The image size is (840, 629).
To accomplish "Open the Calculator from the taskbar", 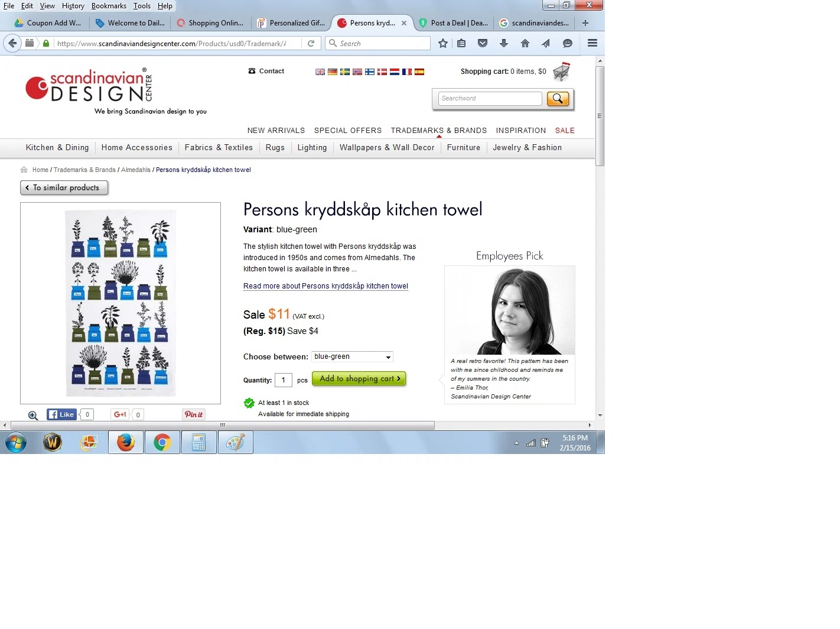I will 199,442.
